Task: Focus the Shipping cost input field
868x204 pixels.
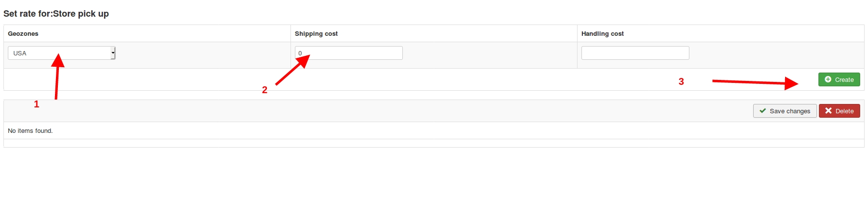Action: [348, 53]
